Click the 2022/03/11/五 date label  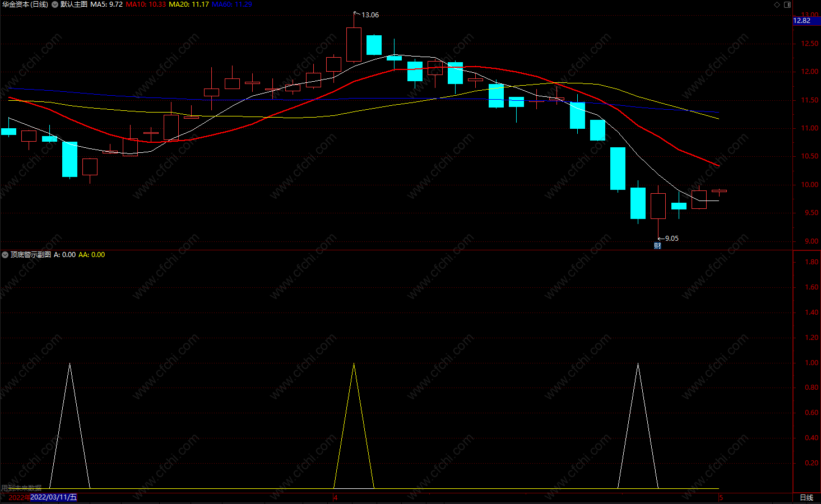[54, 497]
